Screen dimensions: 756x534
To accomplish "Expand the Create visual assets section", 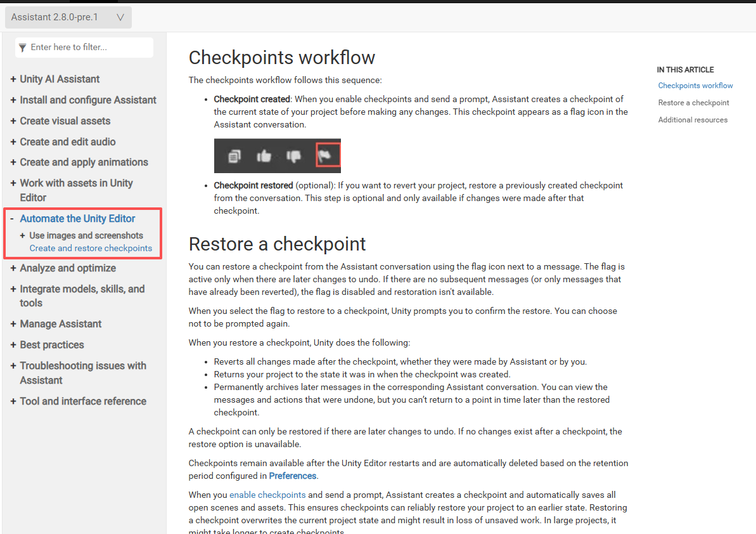I will (13, 121).
